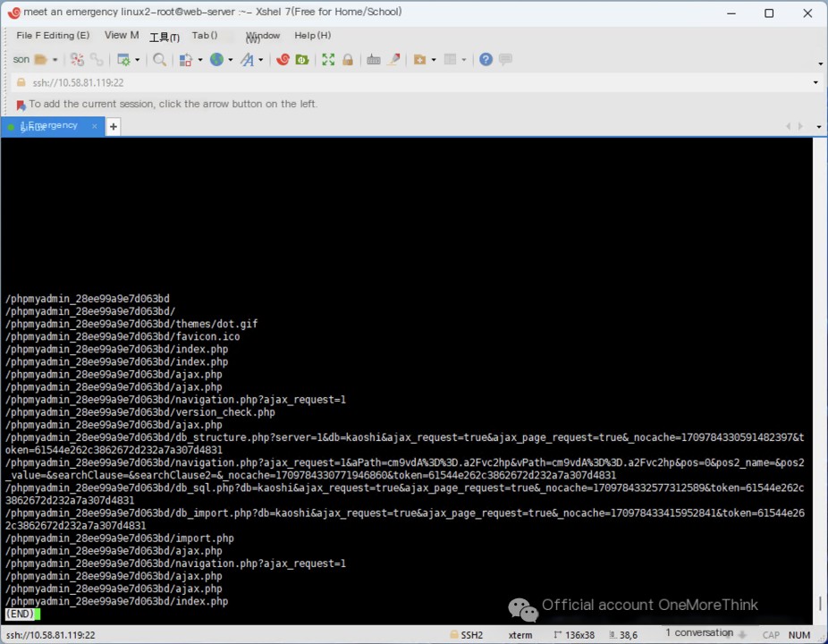Screen dimensions: 828x644
Task: Expand the globe encoding dropdown arrow
Action: click(230, 60)
